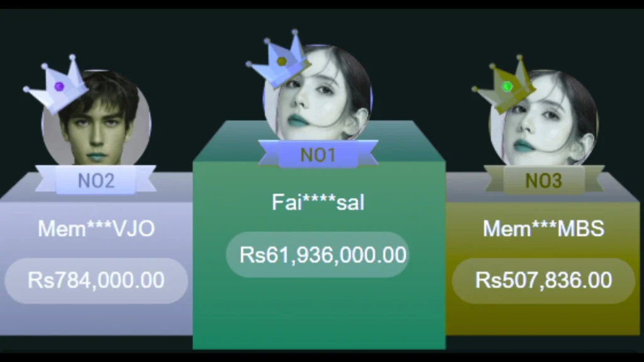The width and height of the screenshot is (644, 362).
Task: Click the Mem***VJO username
Action: (96, 229)
